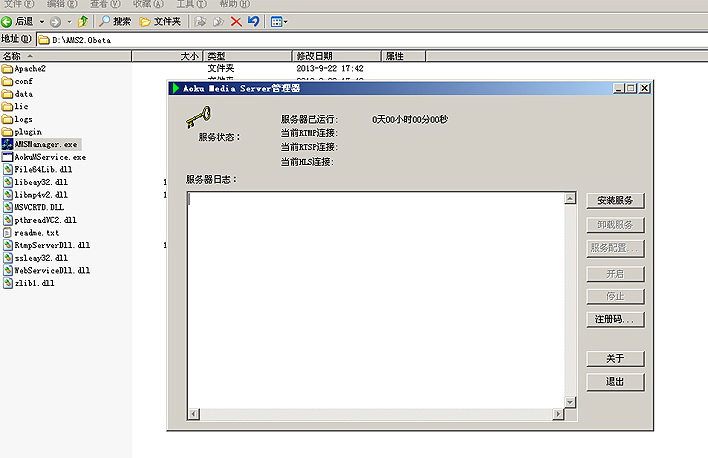Select RtmpServerDll.dll file
Viewport: 708px width, 458px height.
pyautogui.click(x=46, y=245)
